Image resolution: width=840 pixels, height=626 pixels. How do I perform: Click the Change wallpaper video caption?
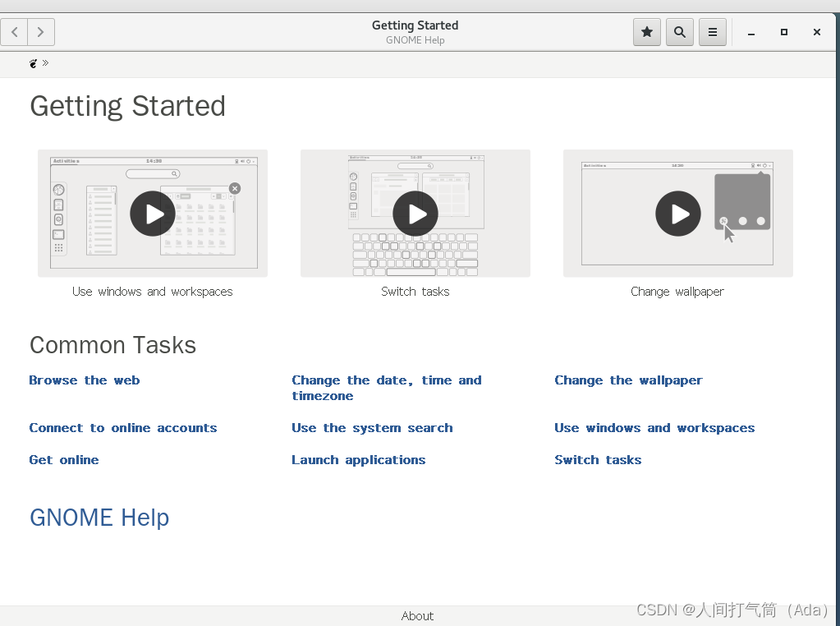677,292
